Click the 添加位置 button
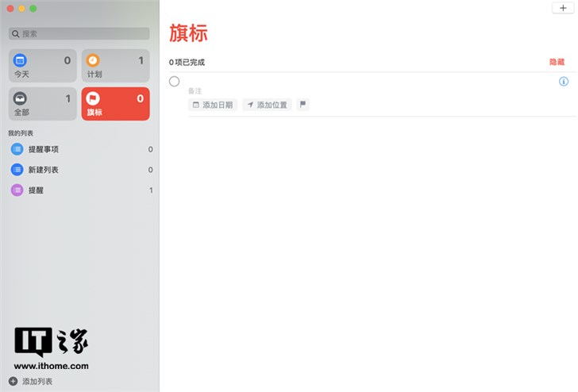 pos(267,105)
